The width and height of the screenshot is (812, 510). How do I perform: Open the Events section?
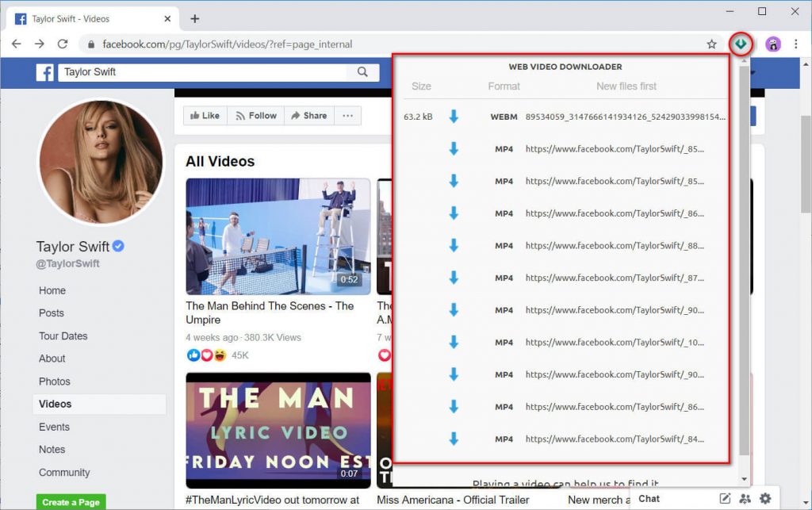click(x=54, y=428)
